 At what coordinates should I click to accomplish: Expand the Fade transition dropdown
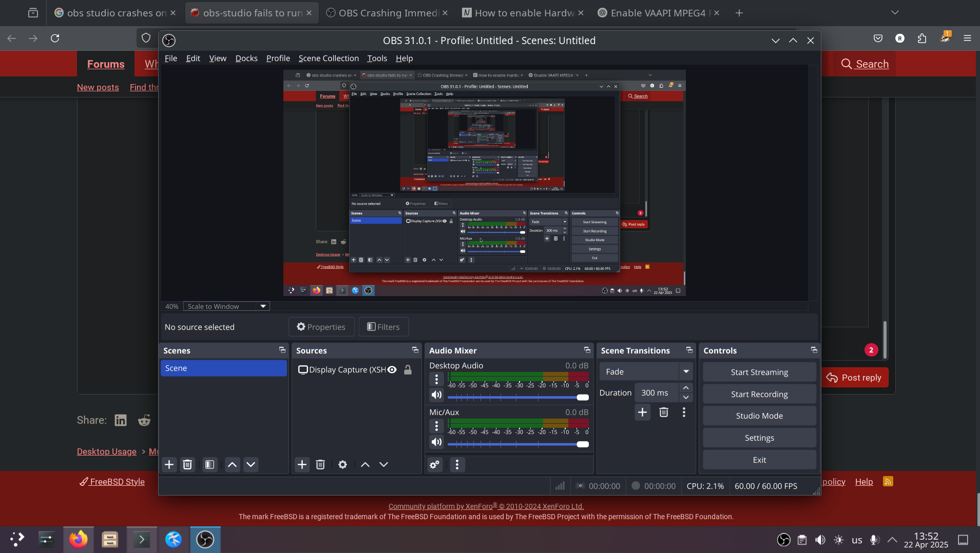tap(686, 371)
